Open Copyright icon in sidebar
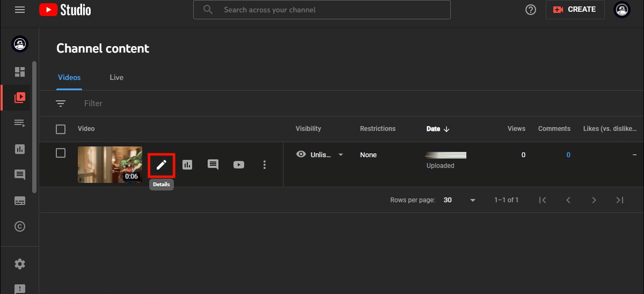Viewport: 644px width, 294px height. [20, 226]
